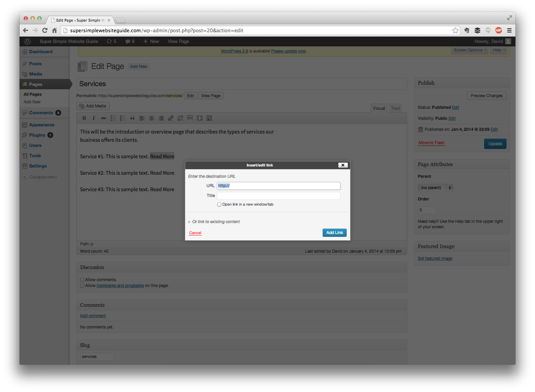The width and height of the screenshot is (535, 392).
Task: Click the Update button
Action: click(495, 144)
